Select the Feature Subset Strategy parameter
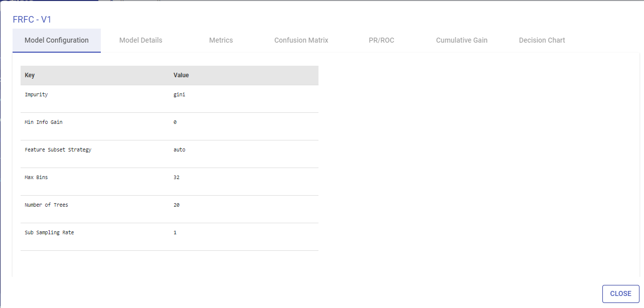The width and height of the screenshot is (644, 308). point(57,149)
